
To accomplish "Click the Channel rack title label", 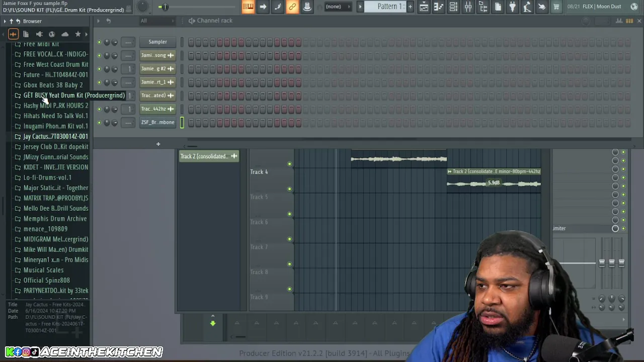I will 215,21.
